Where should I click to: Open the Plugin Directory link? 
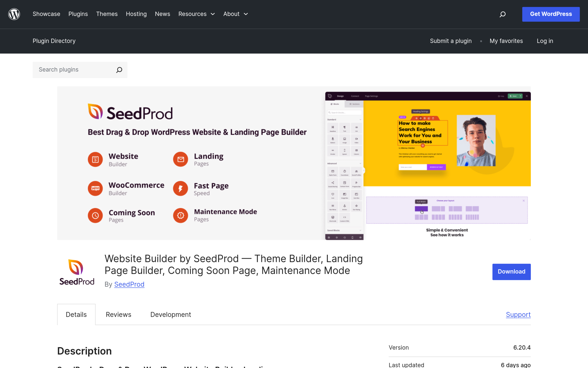54,41
